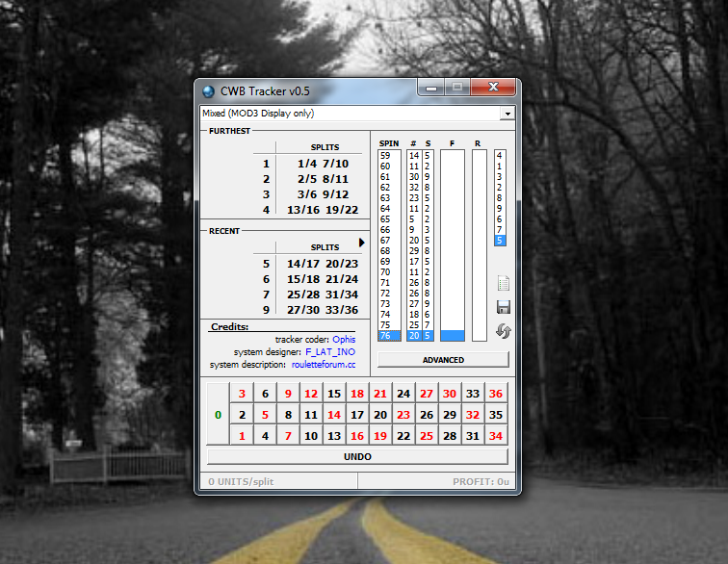Click red number 1 on the board

click(x=242, y=436)
